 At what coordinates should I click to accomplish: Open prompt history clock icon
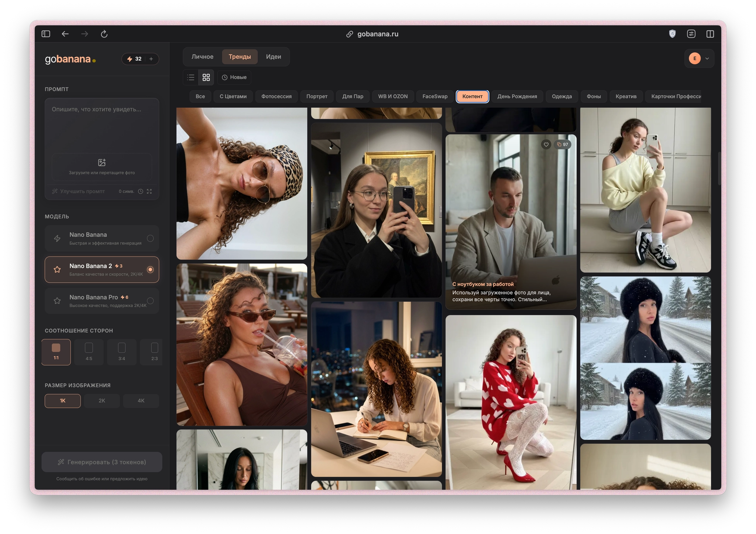[x=141, y=192]
